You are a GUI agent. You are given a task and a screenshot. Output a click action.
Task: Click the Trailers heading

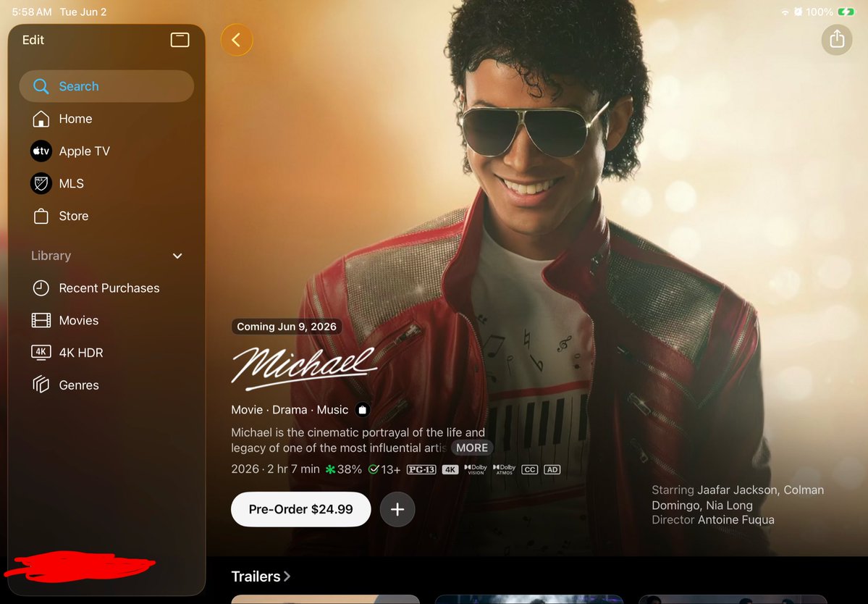click(256, 576)
